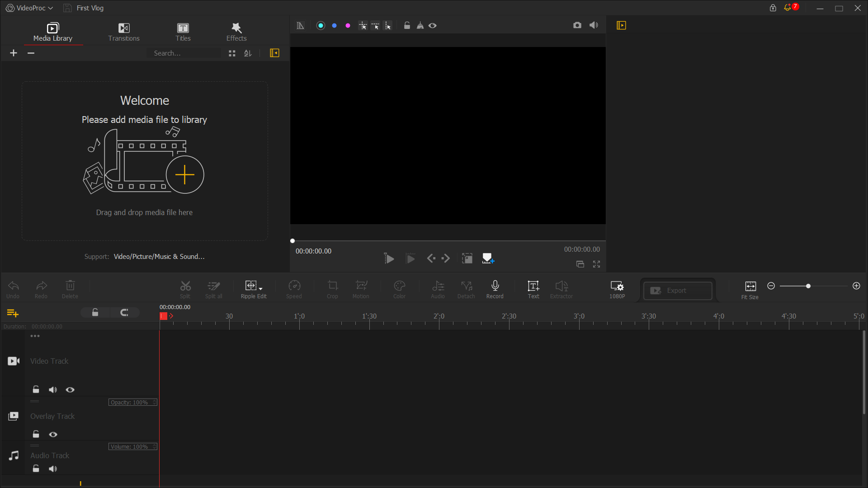Click the Video/Picture/Music & Sound support link
868x488 pixels.
click(x=159, y=257)
